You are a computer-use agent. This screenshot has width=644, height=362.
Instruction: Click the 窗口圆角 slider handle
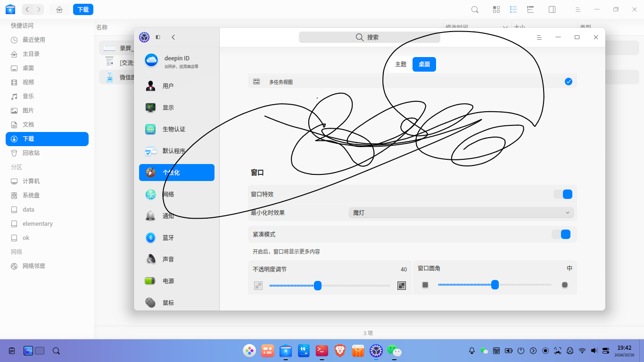[x=495, y=285]
